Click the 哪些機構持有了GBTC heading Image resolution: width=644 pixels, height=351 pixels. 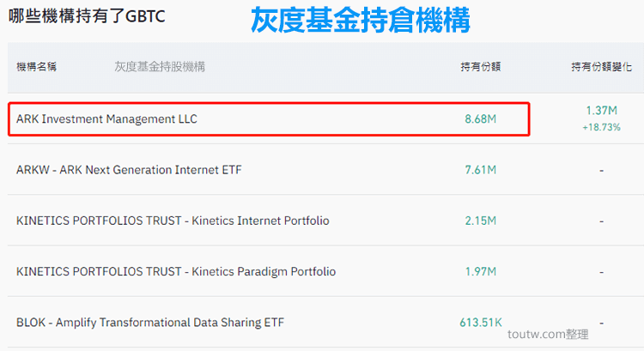(87, 16)
